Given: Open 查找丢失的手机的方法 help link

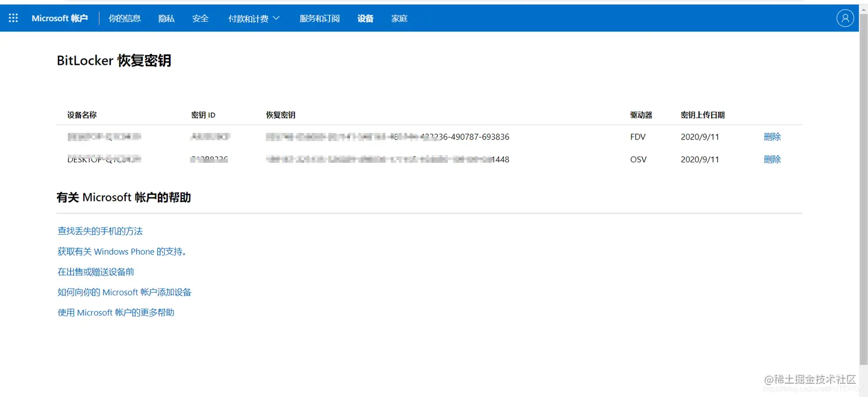Looking at the screenshot, I should pos(100,231).
